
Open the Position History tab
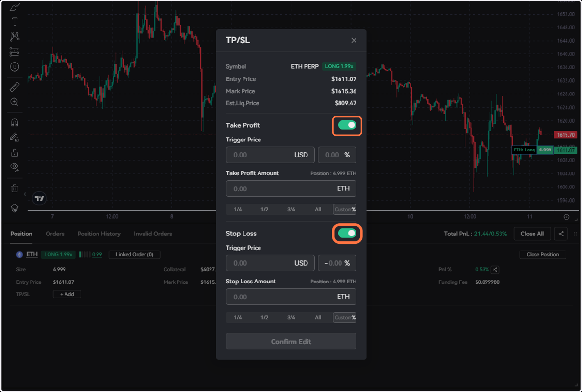[99, 234]
